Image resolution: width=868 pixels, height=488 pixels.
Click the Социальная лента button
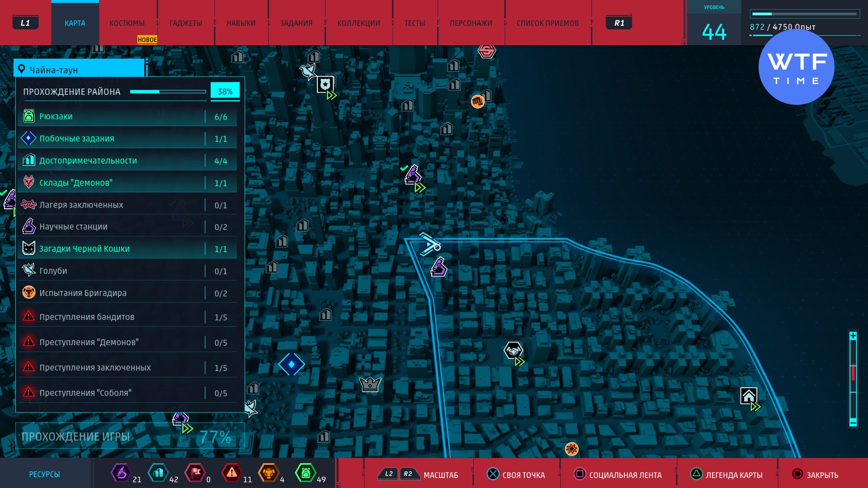pos(618,475)
